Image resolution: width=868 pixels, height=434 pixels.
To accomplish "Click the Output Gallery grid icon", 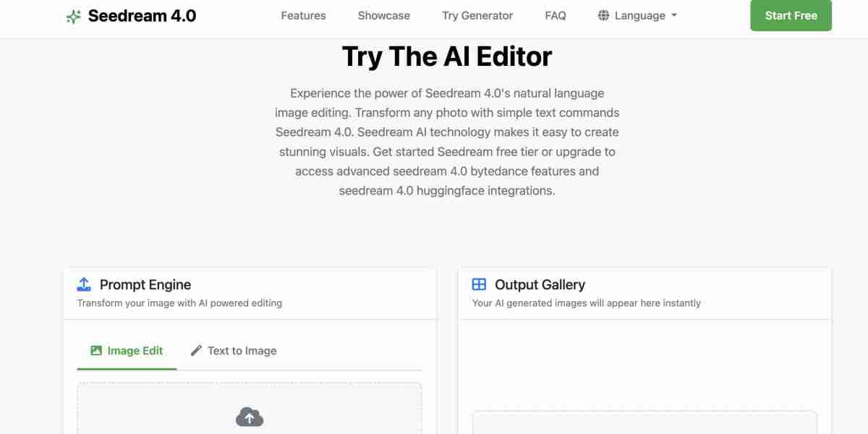I will [479, 284].
